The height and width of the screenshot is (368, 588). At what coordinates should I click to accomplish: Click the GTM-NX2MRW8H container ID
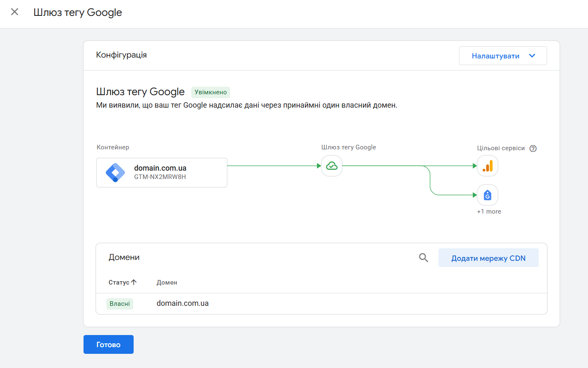160,177
